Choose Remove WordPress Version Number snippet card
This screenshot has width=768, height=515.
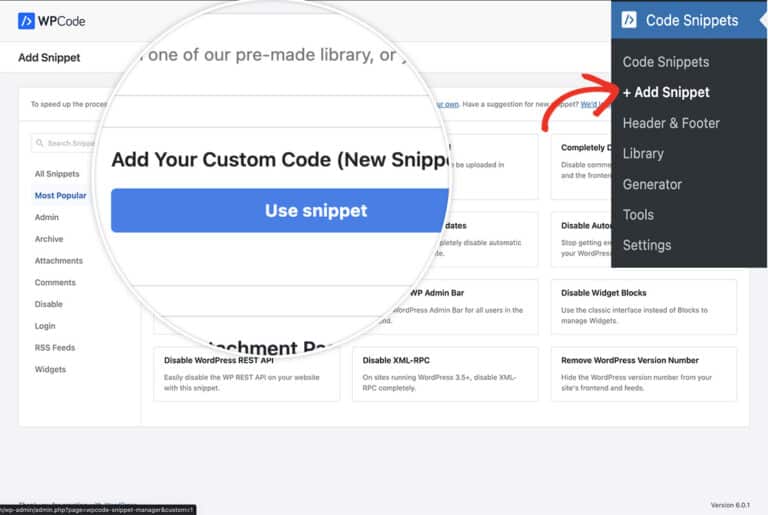pyautogui.click(x=643, y=373)
